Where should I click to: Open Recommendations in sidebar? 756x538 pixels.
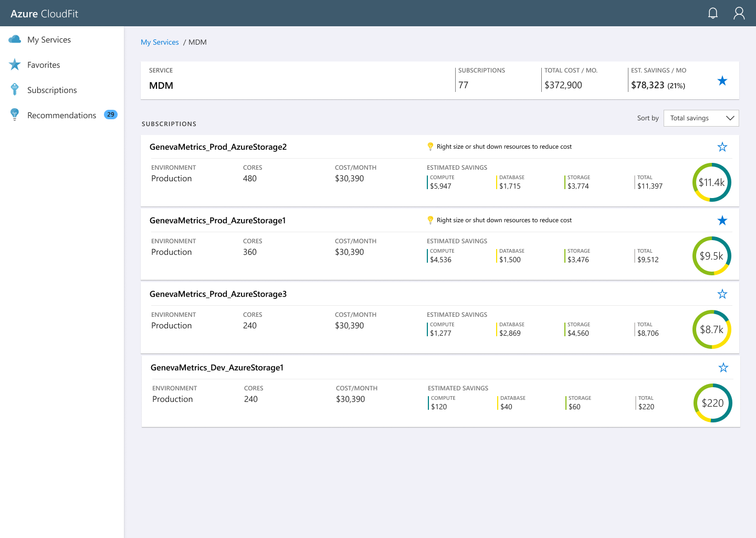click(x=61, y=115)
